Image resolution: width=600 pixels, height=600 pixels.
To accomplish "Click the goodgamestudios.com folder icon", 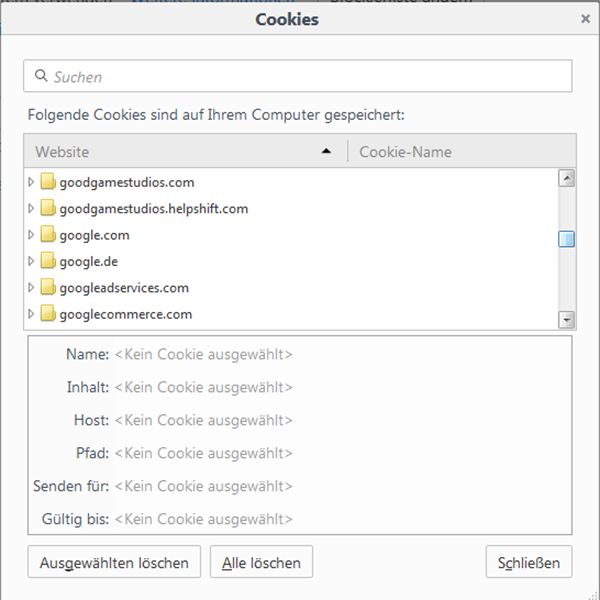I will click(x=48, y=181).
